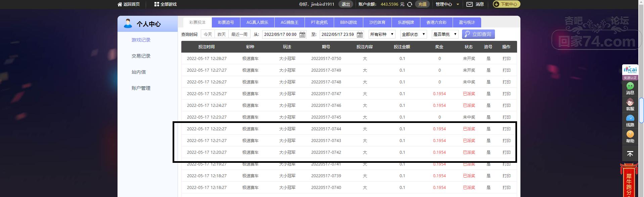Select the 今天 time filter

tap(208, 35)
